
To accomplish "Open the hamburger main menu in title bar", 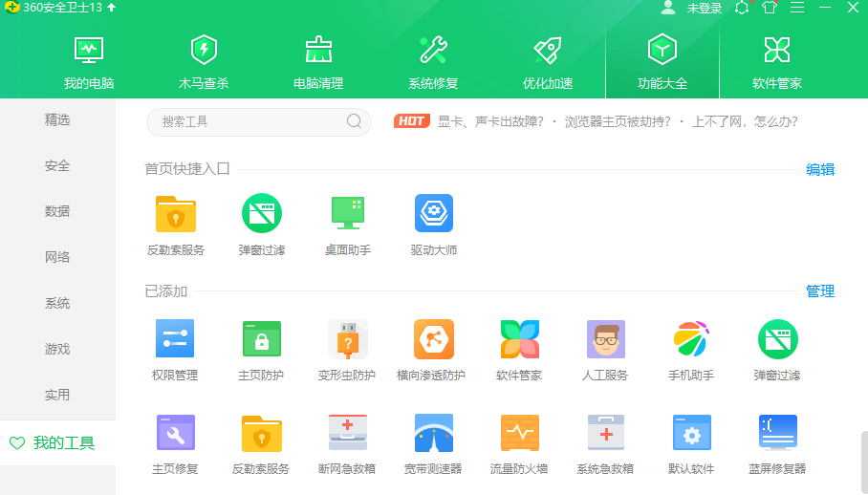I will [x=796, y=8].
